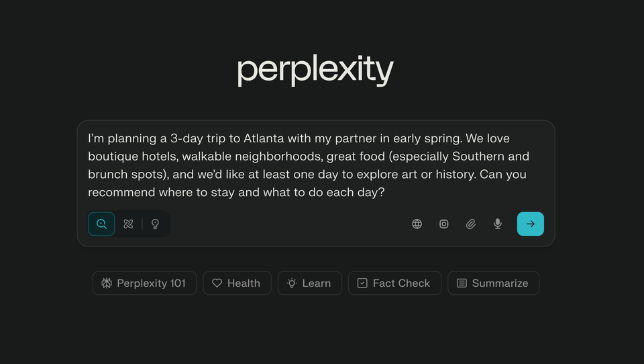Select the Learn suggestion chip
The width and height of the screenshot is (644, 364).
coord(309,283)
